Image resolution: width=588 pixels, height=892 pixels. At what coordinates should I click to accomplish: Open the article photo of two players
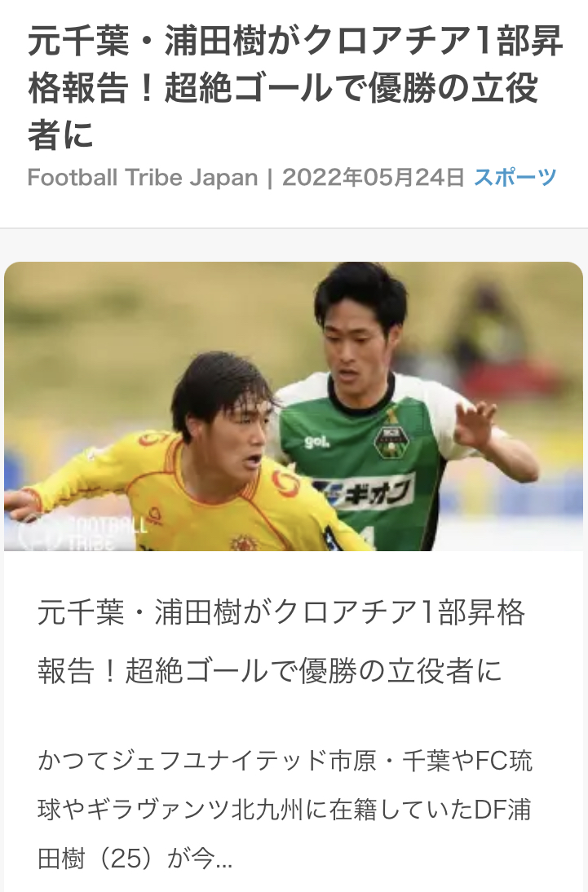294,406
